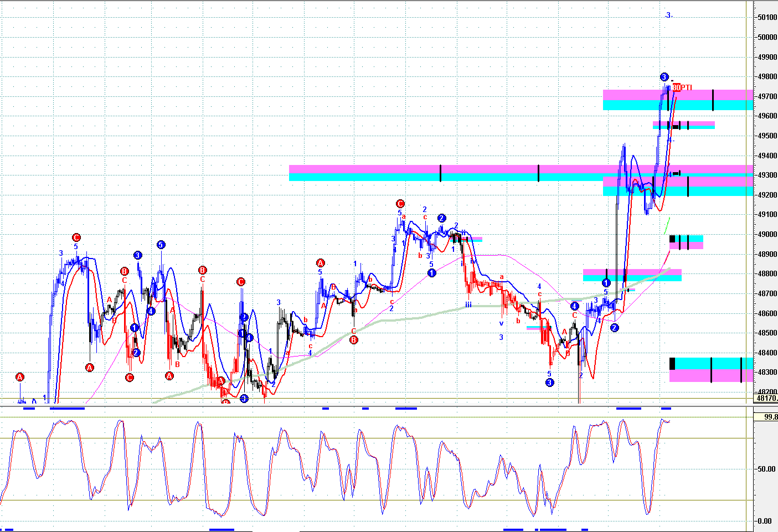Screen dimensions: 778x532
Task: Select circled blue 3 at the 48300 low
Action: point(549,383)
